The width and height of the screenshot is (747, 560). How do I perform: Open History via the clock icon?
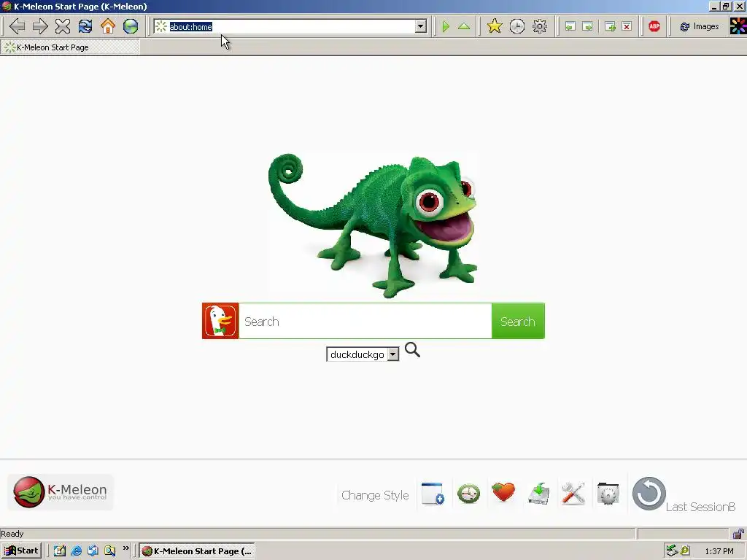coord(517,26)
